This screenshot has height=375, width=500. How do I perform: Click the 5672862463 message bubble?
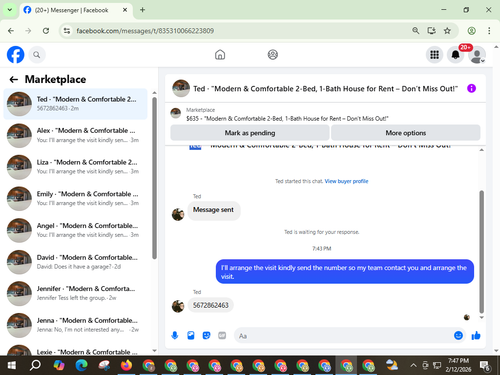coord(211,305)
